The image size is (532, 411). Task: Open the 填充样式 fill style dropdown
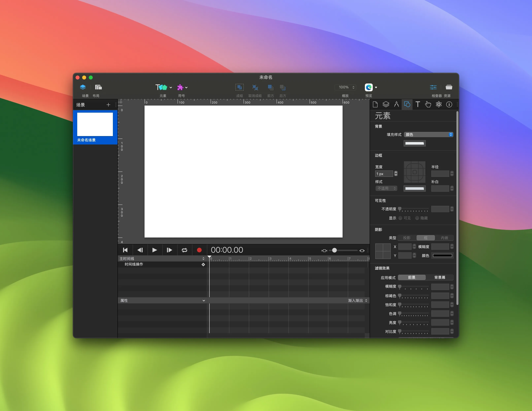(x=428, y=134)
